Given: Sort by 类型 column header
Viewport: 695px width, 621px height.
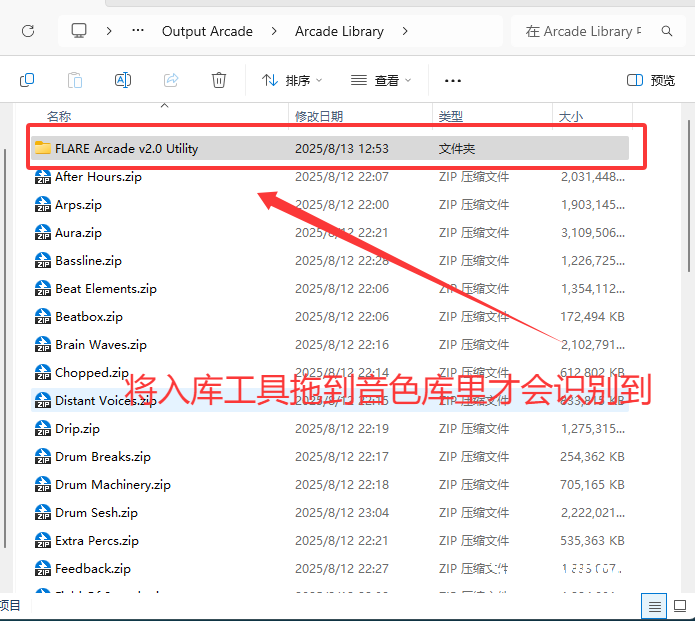Looking at the screenshot, I should pyautogui.click(x=451, y=116).
